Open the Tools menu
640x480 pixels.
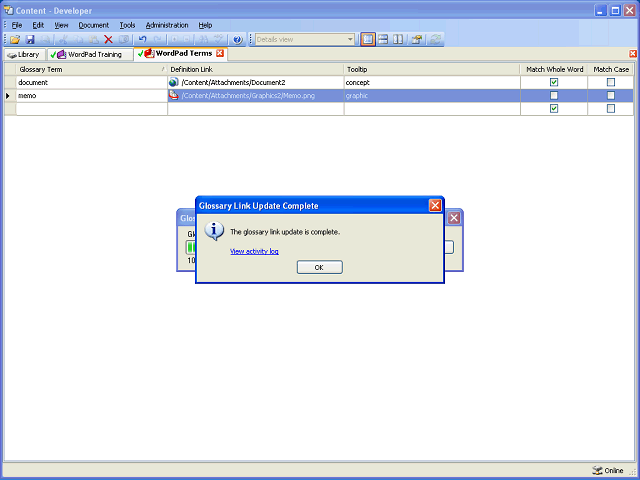click(127, 25)
